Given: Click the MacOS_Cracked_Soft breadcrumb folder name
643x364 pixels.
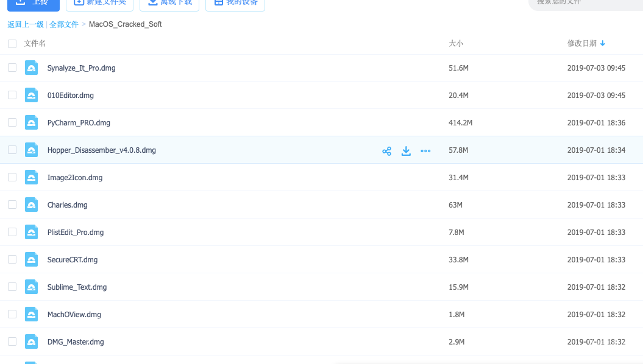Looking at the screenshot, I should pyautogui.click(x=125, y=24).
